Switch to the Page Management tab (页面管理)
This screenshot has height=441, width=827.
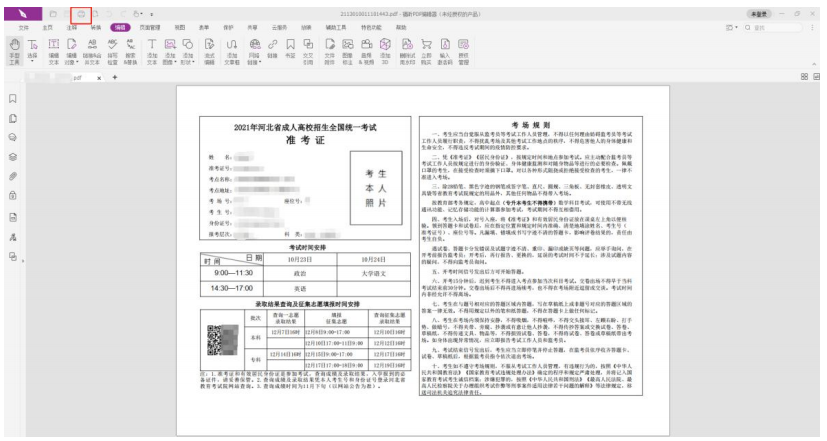(150, 27)
